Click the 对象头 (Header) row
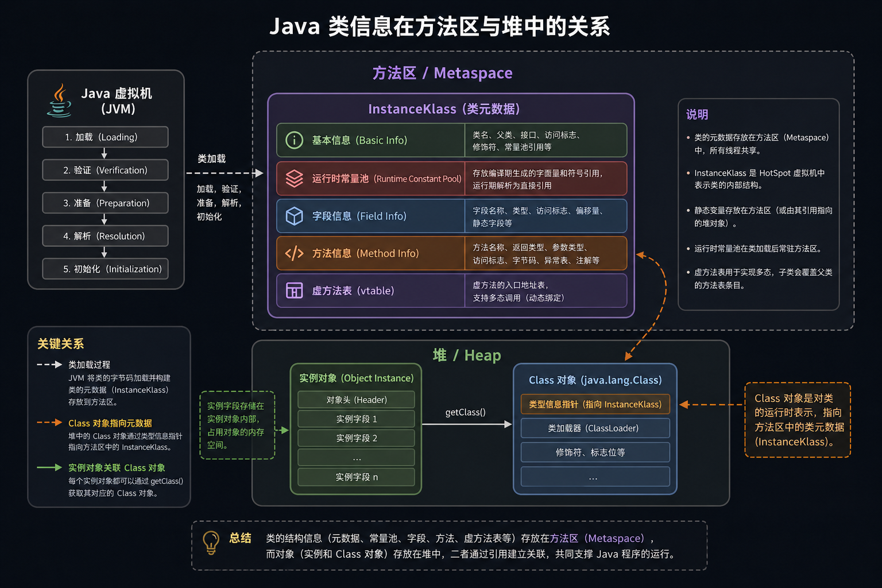 356,400
